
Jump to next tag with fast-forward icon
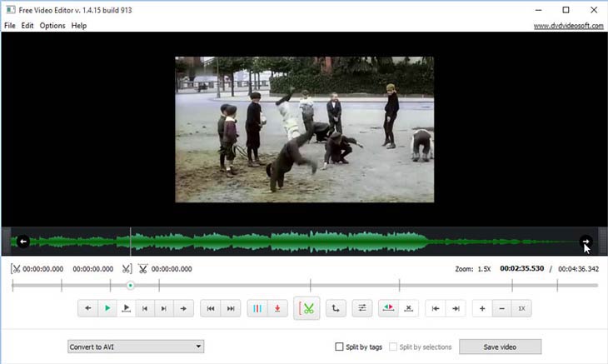(231, 308)
